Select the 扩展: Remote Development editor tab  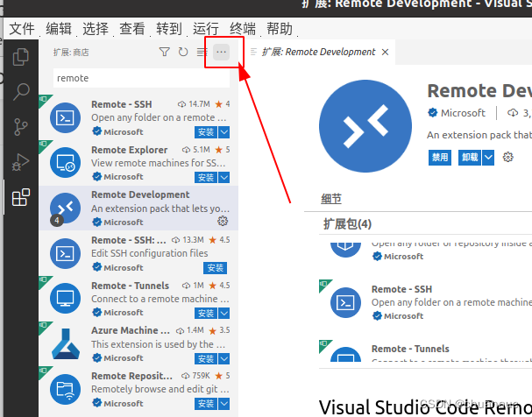(318, 52)
